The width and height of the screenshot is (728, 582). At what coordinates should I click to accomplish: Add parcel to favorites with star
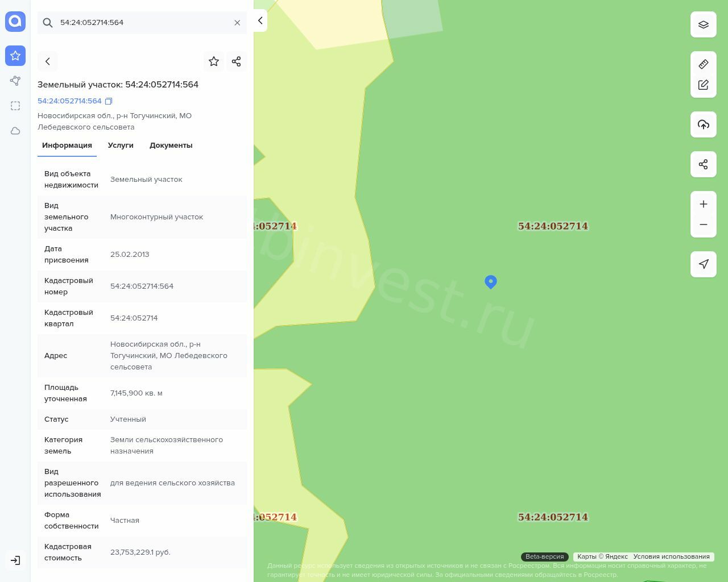point(214,61)
